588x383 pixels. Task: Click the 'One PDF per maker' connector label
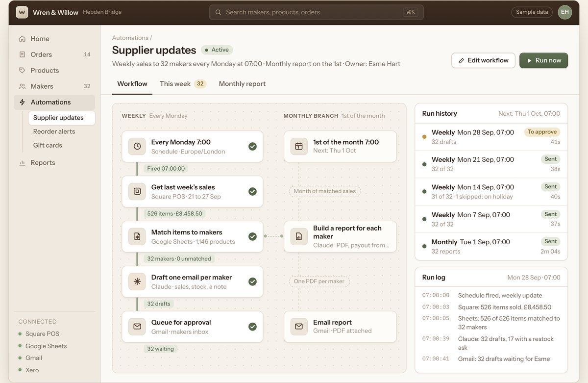tap(319, 281)
